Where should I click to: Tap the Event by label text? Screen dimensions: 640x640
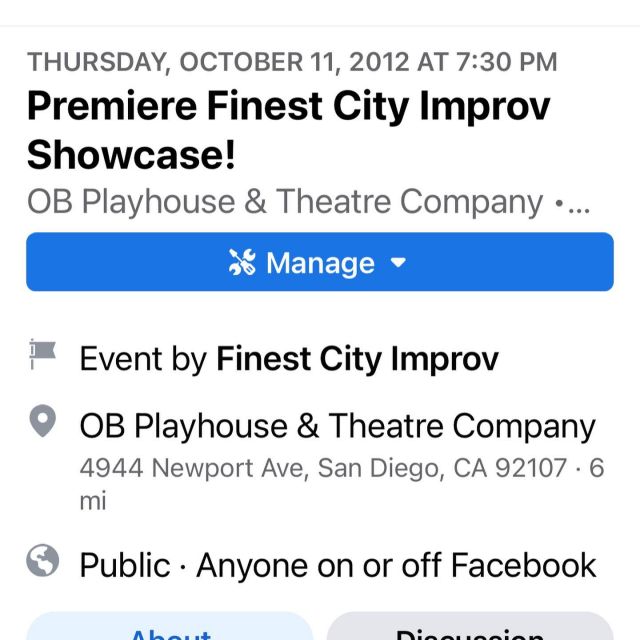coord(143,359)
